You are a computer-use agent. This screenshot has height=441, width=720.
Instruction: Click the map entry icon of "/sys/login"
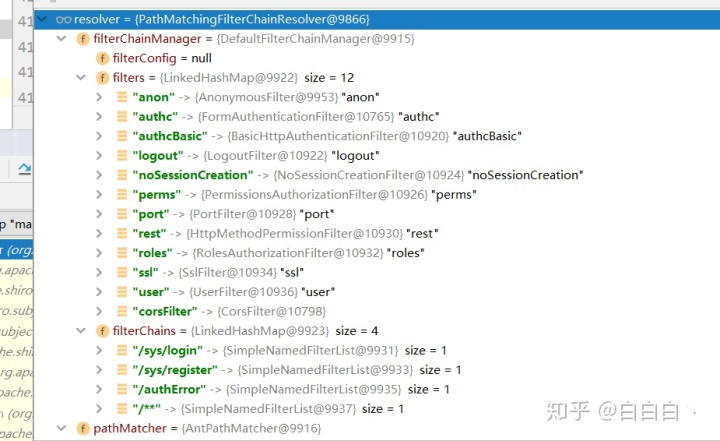coord(122,351)
